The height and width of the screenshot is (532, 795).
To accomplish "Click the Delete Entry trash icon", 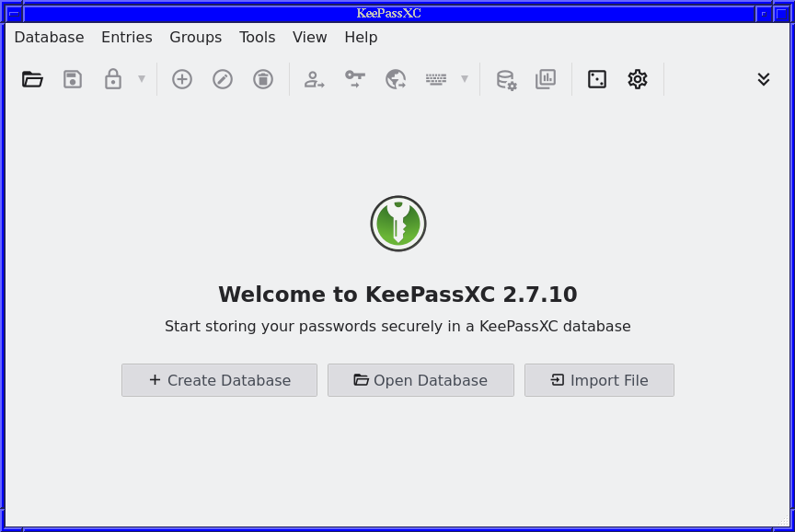I will click(x=263, y=79).
